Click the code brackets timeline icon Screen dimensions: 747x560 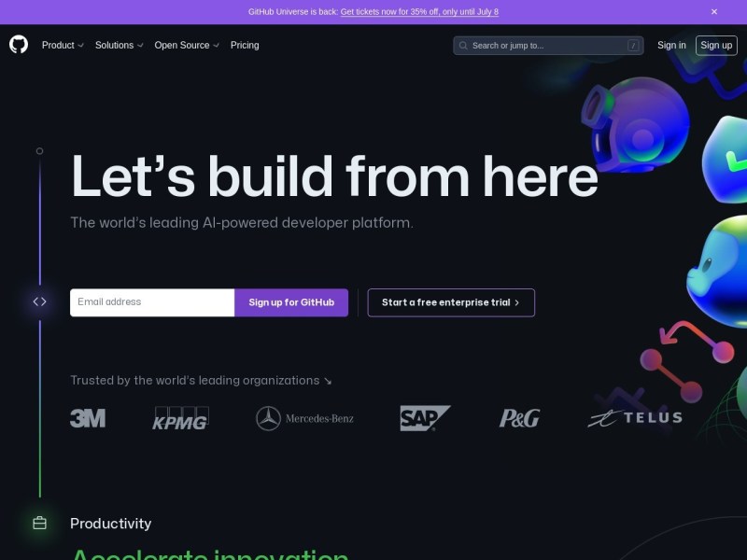point(39,301)
